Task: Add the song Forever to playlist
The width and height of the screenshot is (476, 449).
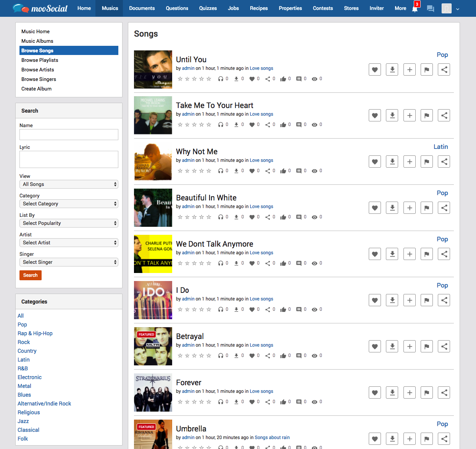Action: pos(410,392)
